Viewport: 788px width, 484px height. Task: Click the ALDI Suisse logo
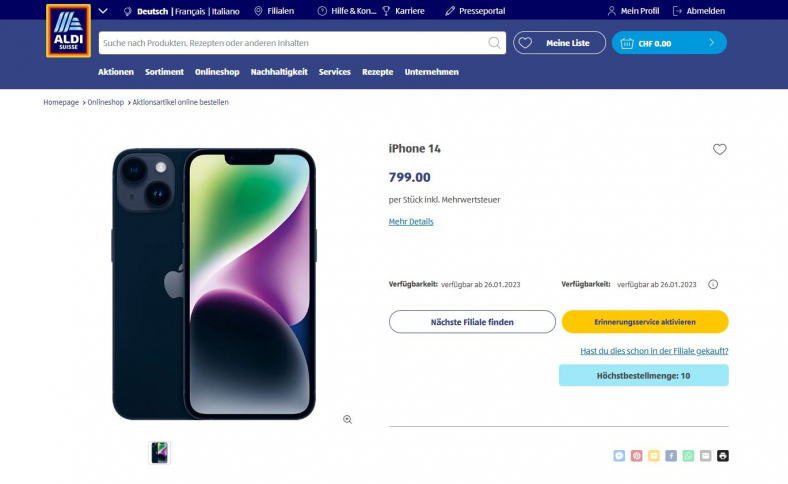point(68,31)
